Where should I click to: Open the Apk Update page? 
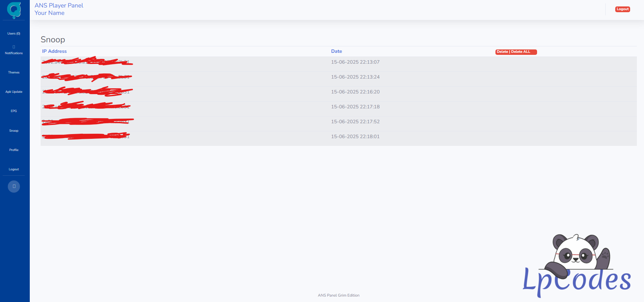14,92
